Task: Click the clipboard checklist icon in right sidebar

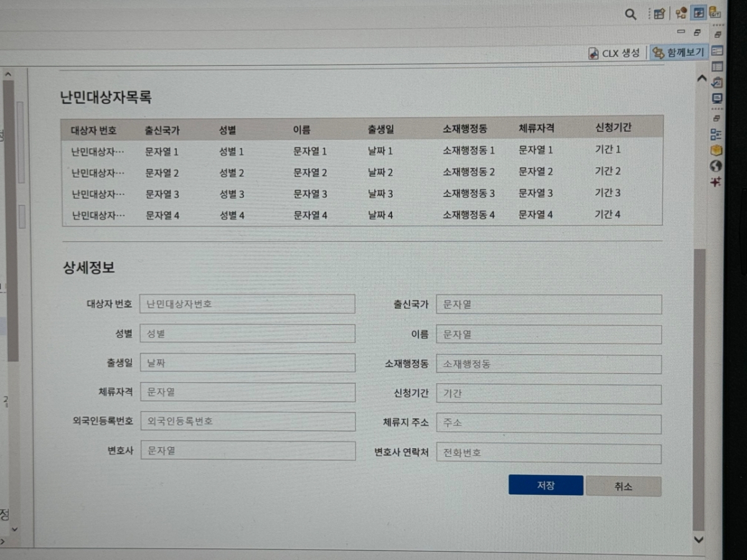Action: tap(717, 83)
